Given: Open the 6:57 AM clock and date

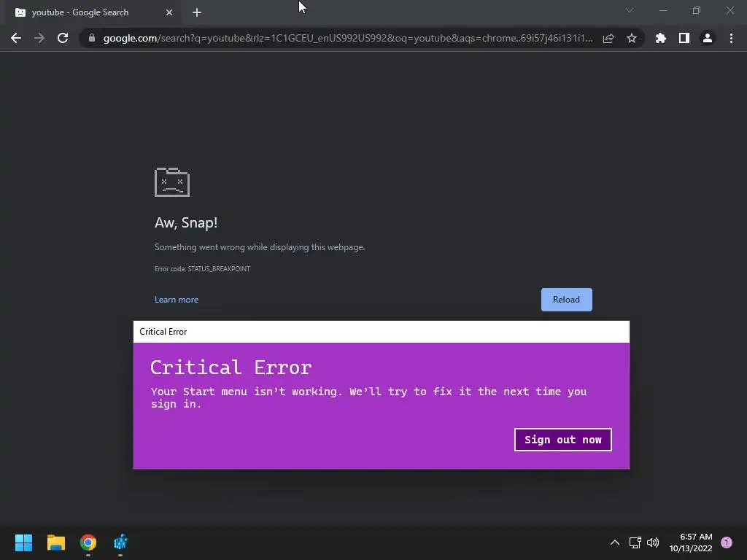Looking at the screenshot, I should 691,542.
